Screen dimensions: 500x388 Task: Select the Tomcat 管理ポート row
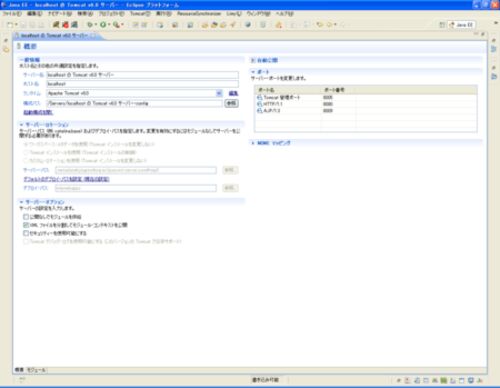(x=366, y=97)
